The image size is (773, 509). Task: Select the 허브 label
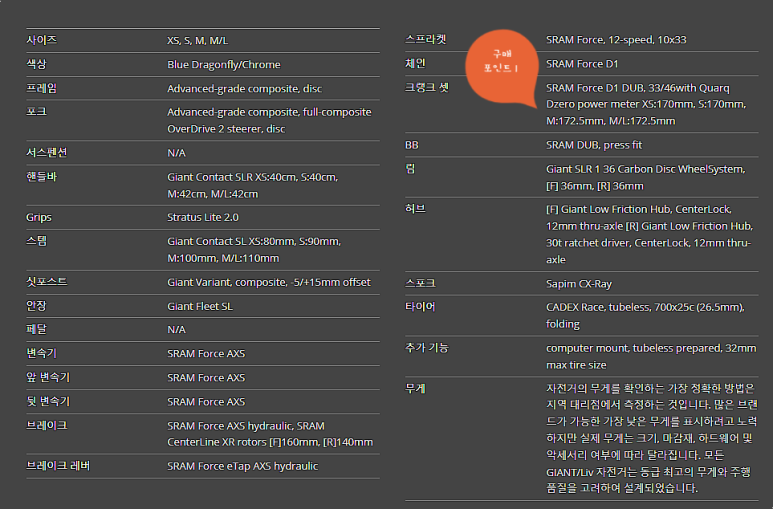415,209
